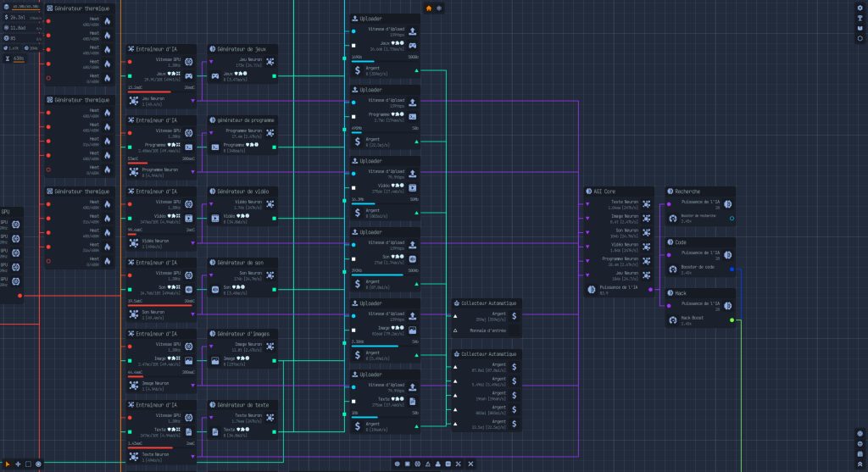The width and height of the screenshot is (868, 472).
Task: Select the four-arrow move tool at bottom-left
Action: coord(18,464)
